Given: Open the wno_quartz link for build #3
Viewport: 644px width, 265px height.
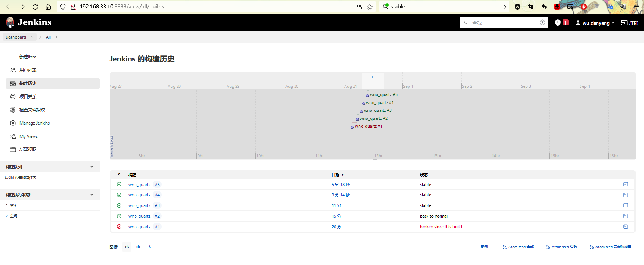Looking at the screenshot, I should click(139, 205).
